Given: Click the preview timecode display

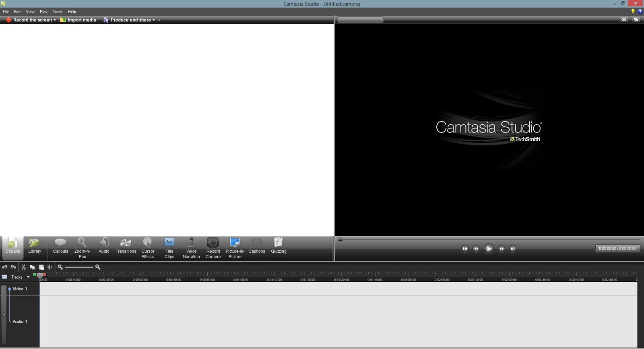Looking at the screenshot, I should pyautogui.click(x=617, y=249).
